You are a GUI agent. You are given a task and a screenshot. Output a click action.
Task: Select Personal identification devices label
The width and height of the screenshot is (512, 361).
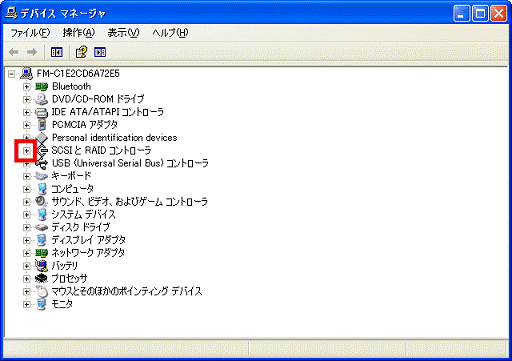114,138
